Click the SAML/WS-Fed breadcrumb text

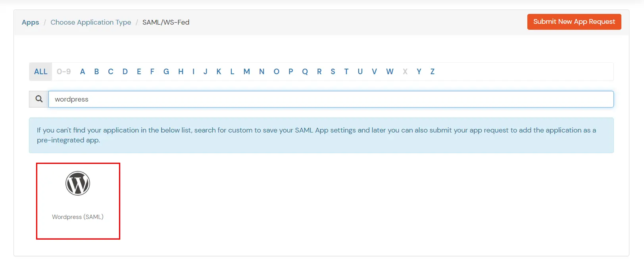click(166, 22)
